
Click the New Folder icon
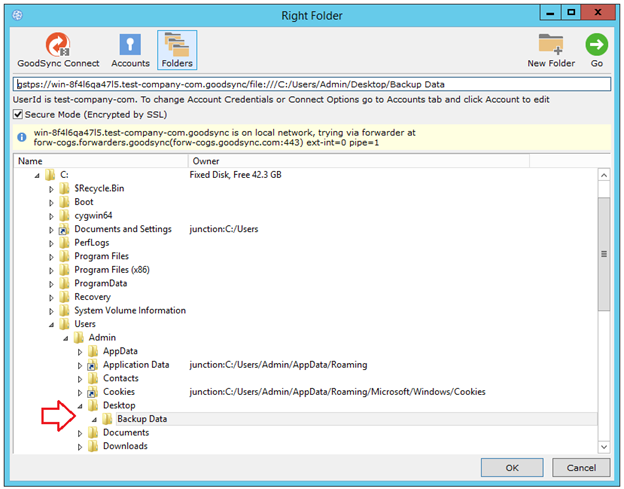(x=550, y=44)
